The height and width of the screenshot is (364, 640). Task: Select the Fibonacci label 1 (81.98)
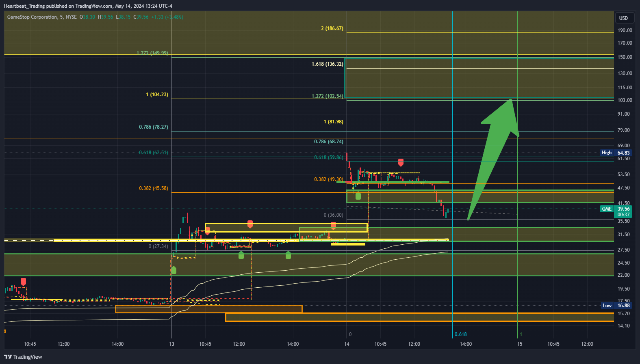coord(334,122)
